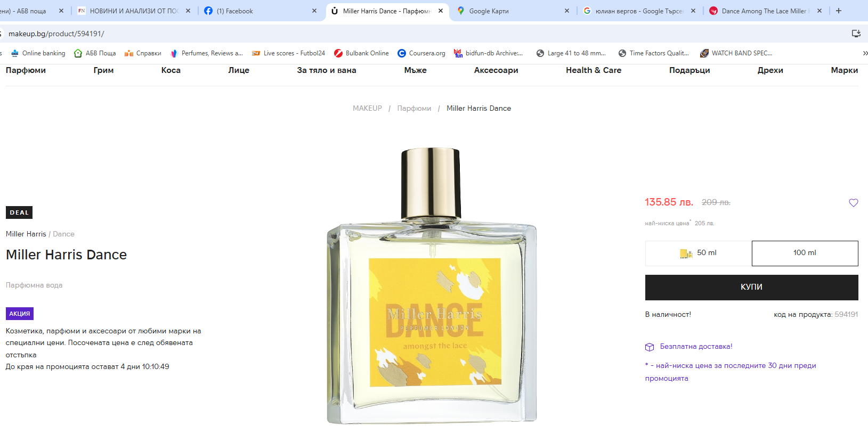Open the Мъже menu category
Image resolution: width=868 pixels, height=442 pixels.
[415, 70]
